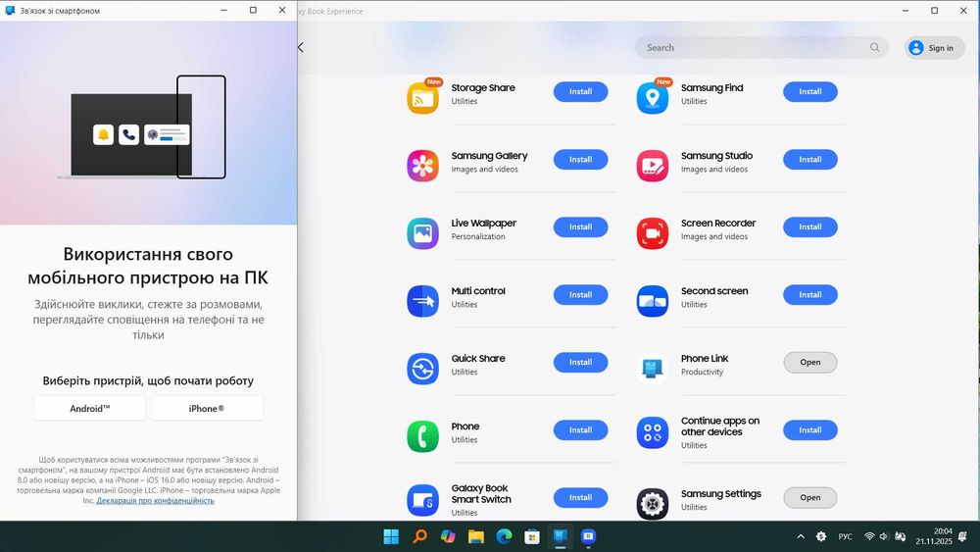Screen dimensions: 980x552
Task: Click the Phone Link app icon
Action: pos(653,369)
